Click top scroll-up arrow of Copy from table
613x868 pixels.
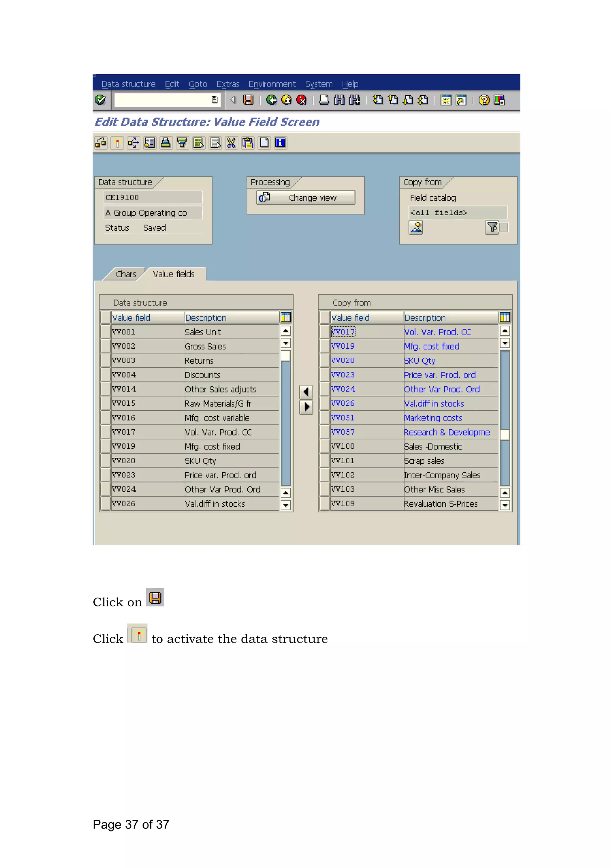click(505, 331)
